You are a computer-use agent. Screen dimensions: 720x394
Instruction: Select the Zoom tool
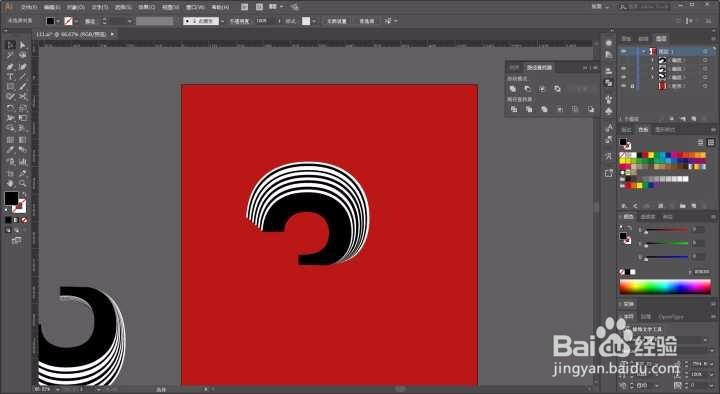22,183
